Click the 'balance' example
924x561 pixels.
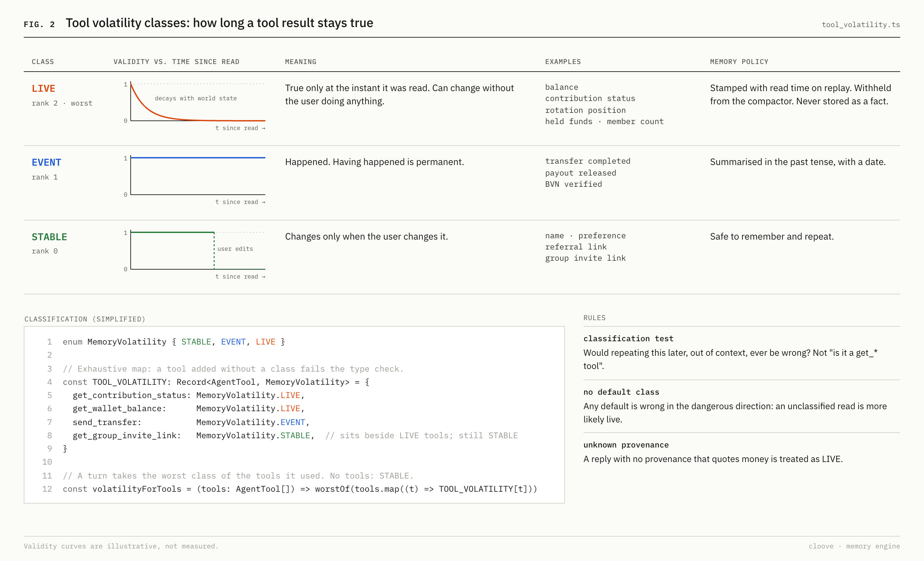(561, 87)
